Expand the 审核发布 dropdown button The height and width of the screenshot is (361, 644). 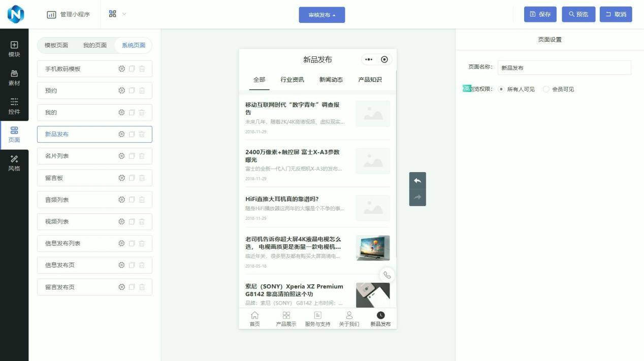coord(321,15)
